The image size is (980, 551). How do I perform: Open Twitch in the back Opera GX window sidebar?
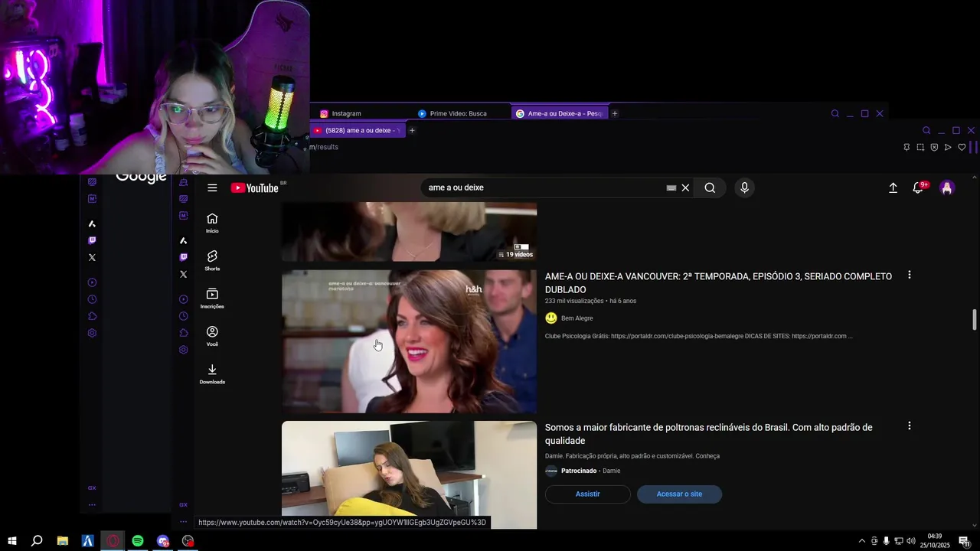[92, 240]
